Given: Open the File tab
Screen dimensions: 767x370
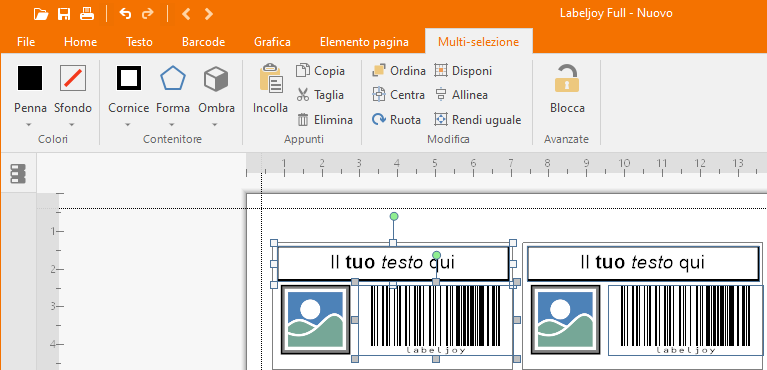Looking at the screenshot, I should point(26,42).
